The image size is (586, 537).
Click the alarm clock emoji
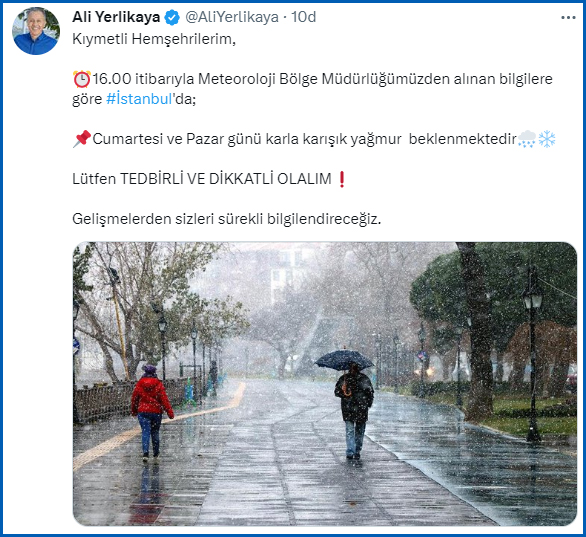click(81, 79)
